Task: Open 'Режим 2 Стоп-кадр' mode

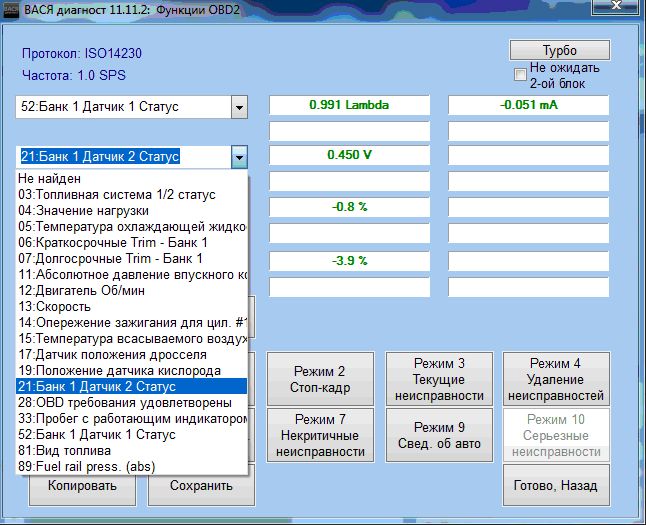Action: [x=320, y=379]
